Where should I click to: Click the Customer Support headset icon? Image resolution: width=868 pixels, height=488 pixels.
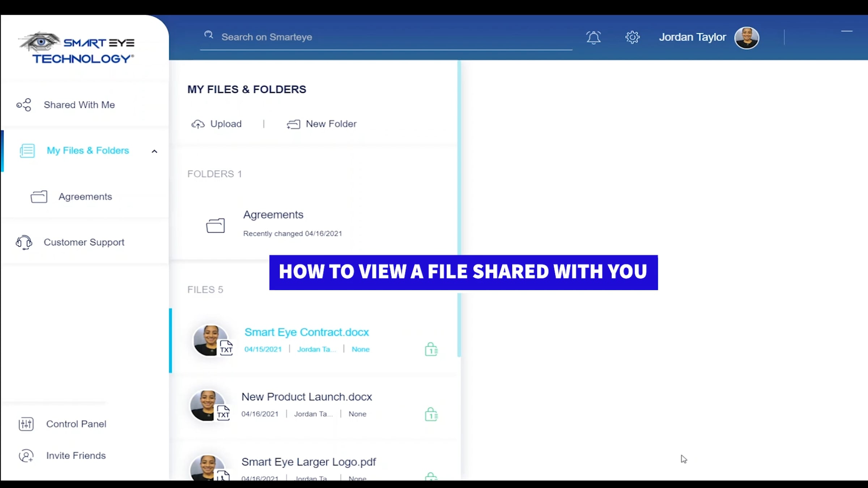coord(24,243)
